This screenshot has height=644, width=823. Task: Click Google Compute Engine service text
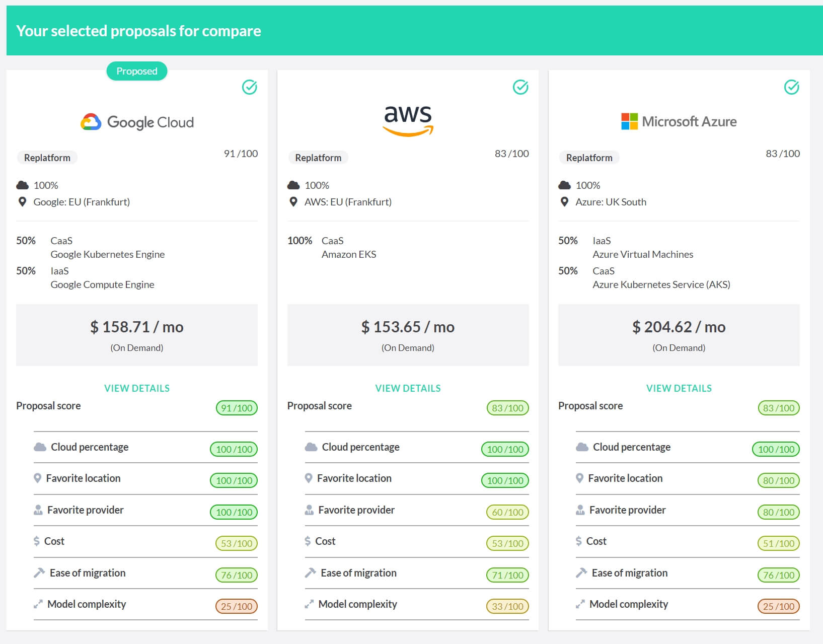tap(102, 284)
